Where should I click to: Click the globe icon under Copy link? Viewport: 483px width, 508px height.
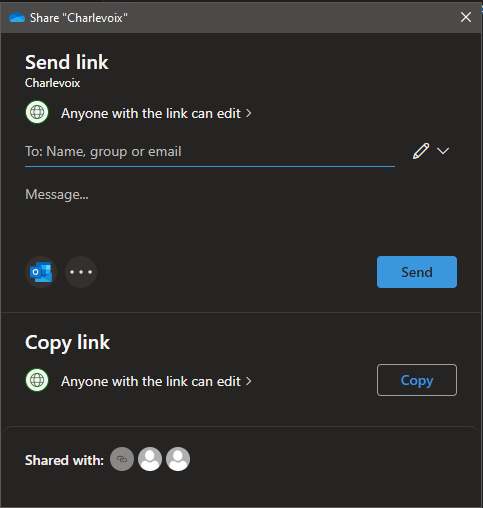(37, 380)
